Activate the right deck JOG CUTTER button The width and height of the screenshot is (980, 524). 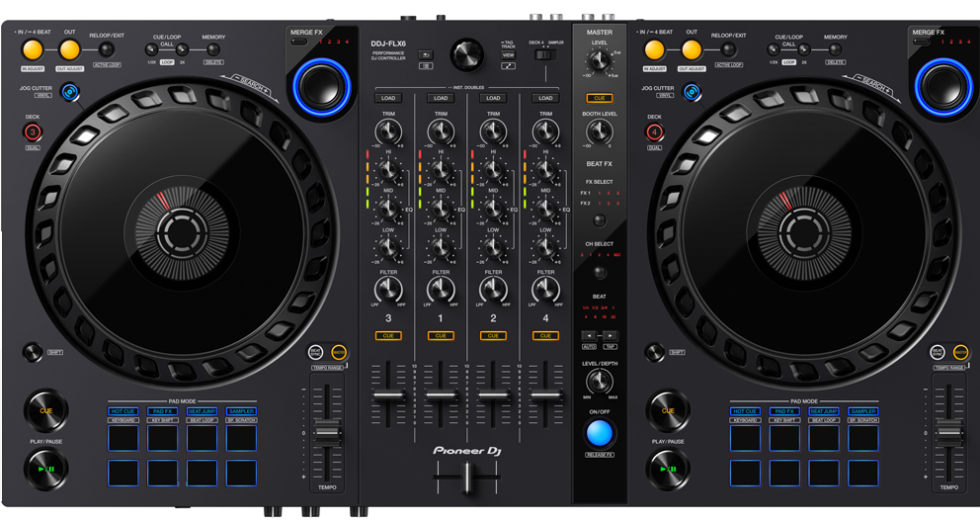coord(692,93)
